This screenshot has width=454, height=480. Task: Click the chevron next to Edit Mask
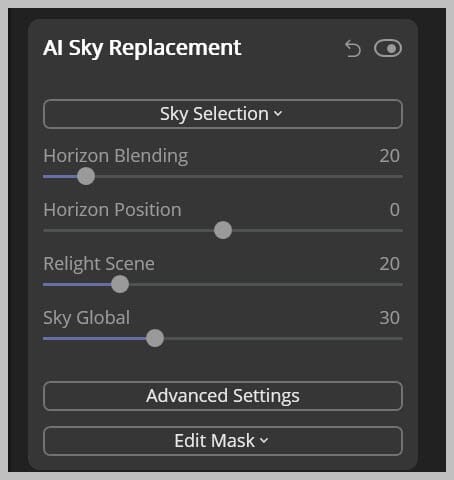pos(264,441)
